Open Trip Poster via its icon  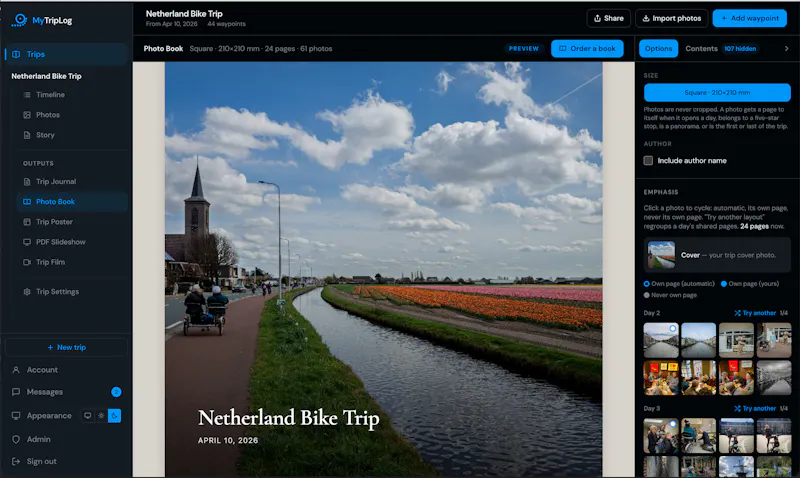[x=27, y=222]
